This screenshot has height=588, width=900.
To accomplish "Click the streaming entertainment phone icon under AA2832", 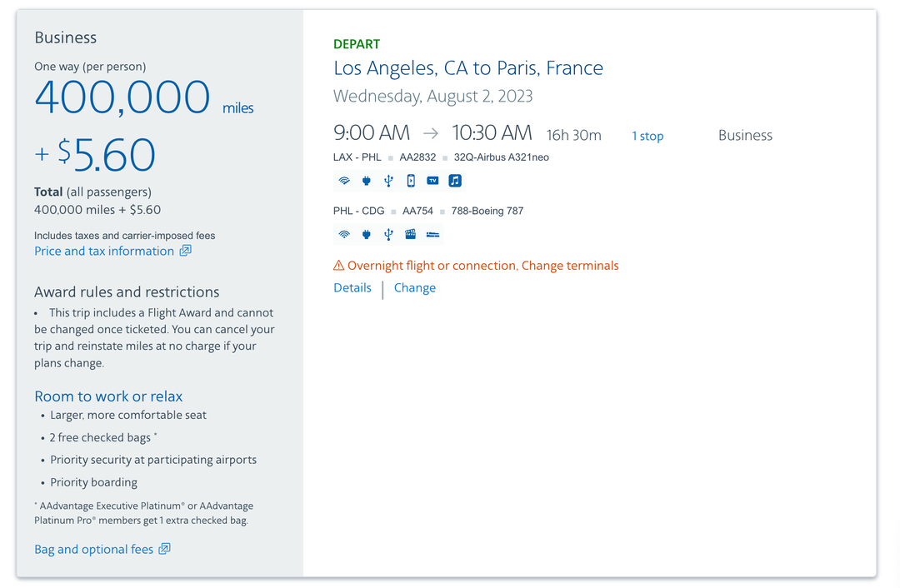I will [x=411, y=181].
